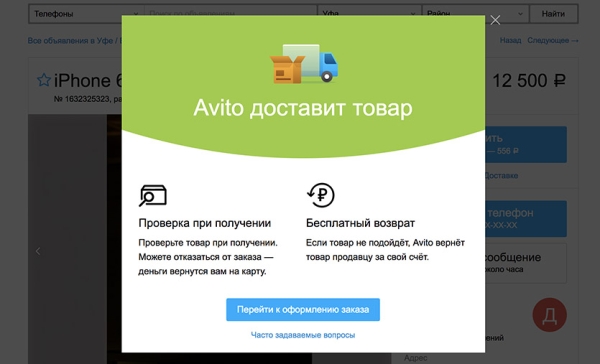Click the search by ads input field
Viewport: 600px width, 364px height.
coord(231,14)
